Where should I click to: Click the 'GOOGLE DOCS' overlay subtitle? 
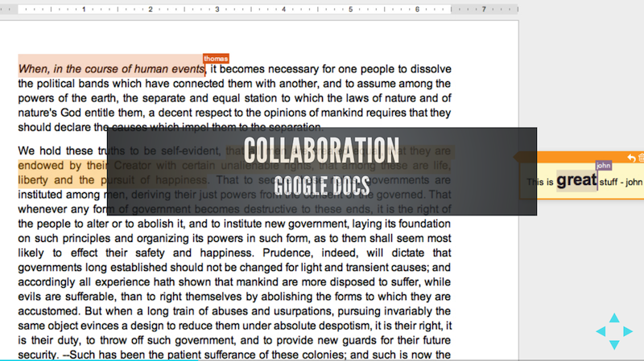322,186
